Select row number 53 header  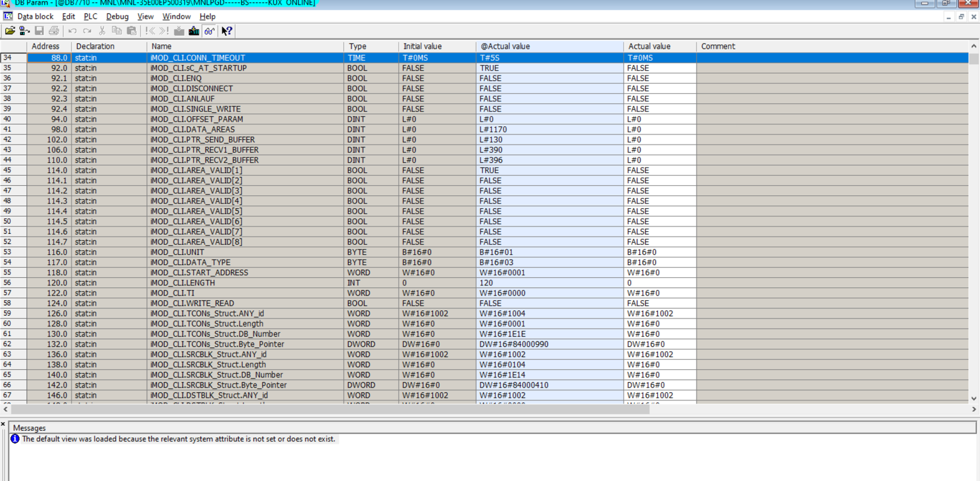[7, 252]
